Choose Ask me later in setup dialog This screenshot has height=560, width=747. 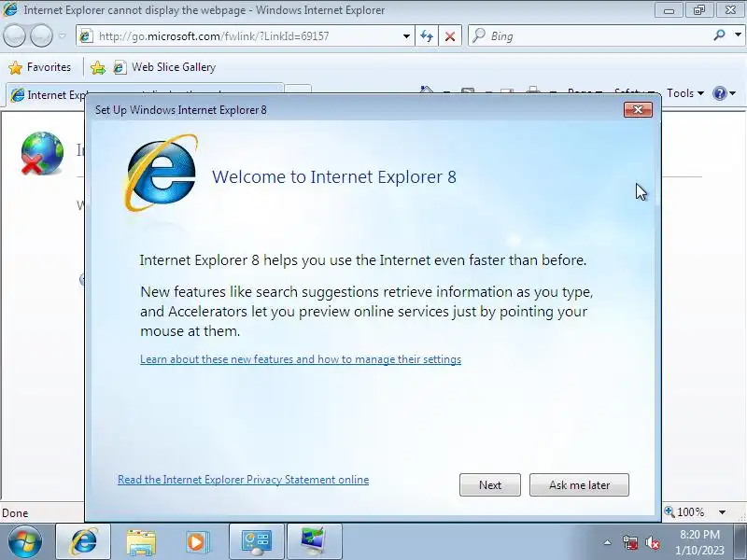tap(579, 484)
